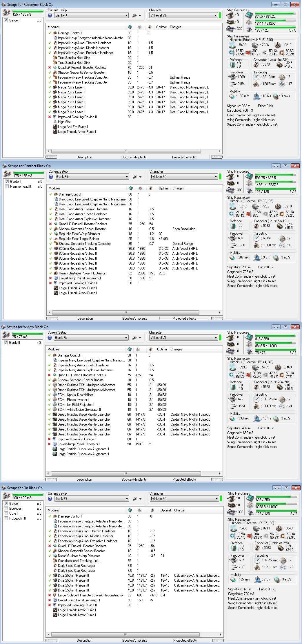302x644 pixels.
Task: Click Republic Fleet Warp Disruptor module icon
Action: tap(56, 234)
